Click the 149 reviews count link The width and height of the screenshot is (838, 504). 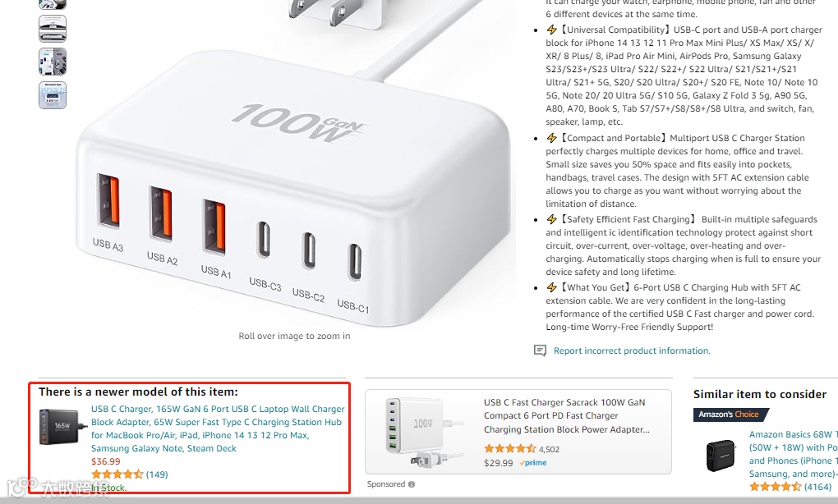157,474
